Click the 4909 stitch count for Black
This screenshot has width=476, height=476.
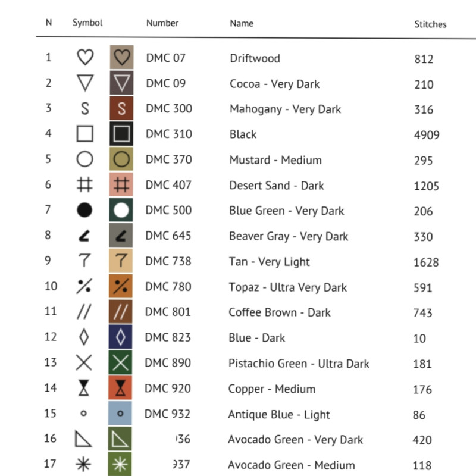[x=427, y=135]
